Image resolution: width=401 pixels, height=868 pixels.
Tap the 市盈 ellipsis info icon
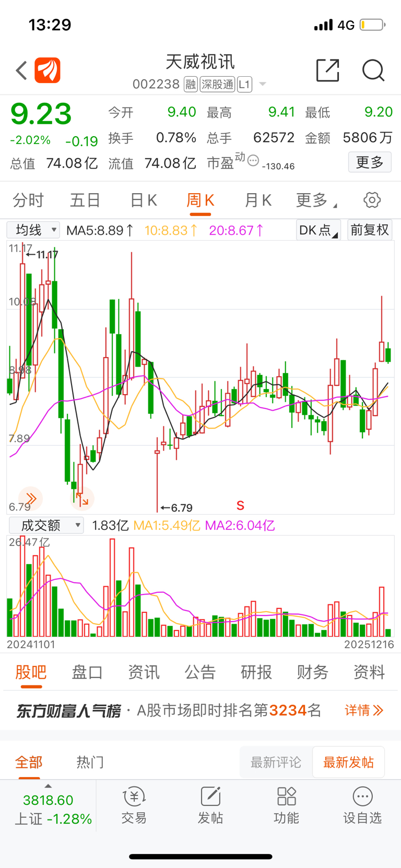pos(253,161)
